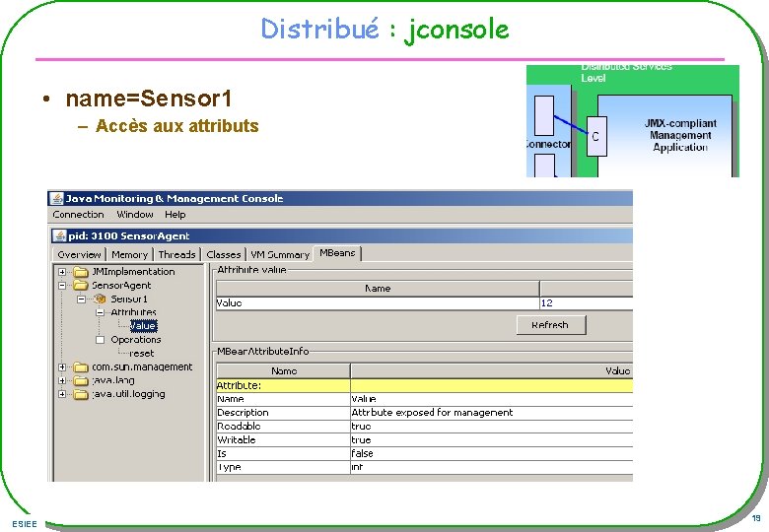The width and height of the screenshot is (769, 532).
Task: Click the Name column header in MBeanAttributeInfo table
Action: click(284, 370)
